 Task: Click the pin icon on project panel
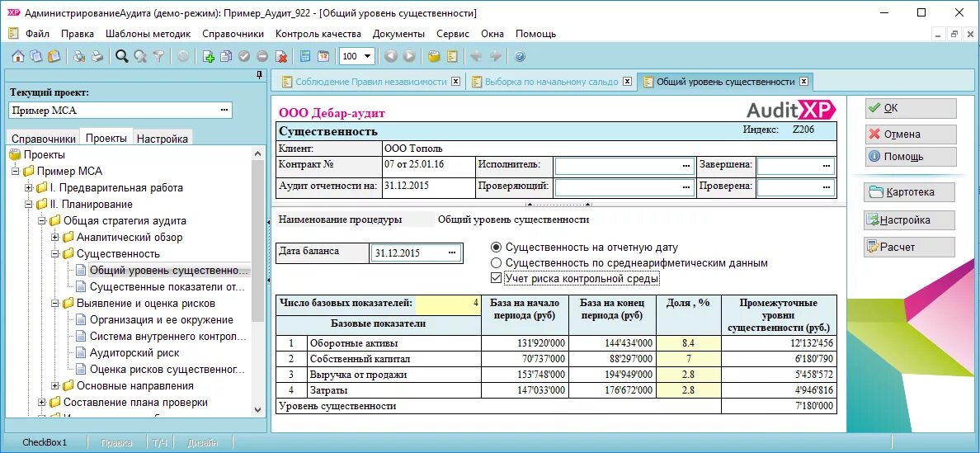(x=259, y=76)
